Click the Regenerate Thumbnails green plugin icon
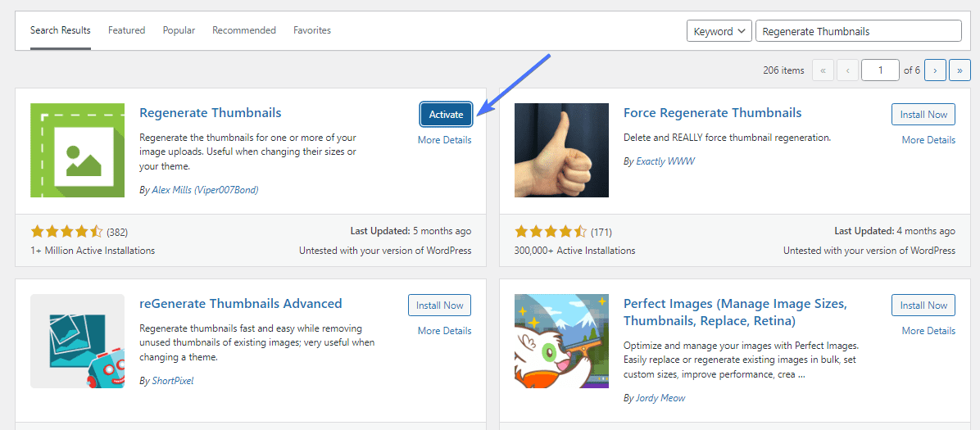980x430 pixels. (x=78, y=150)
